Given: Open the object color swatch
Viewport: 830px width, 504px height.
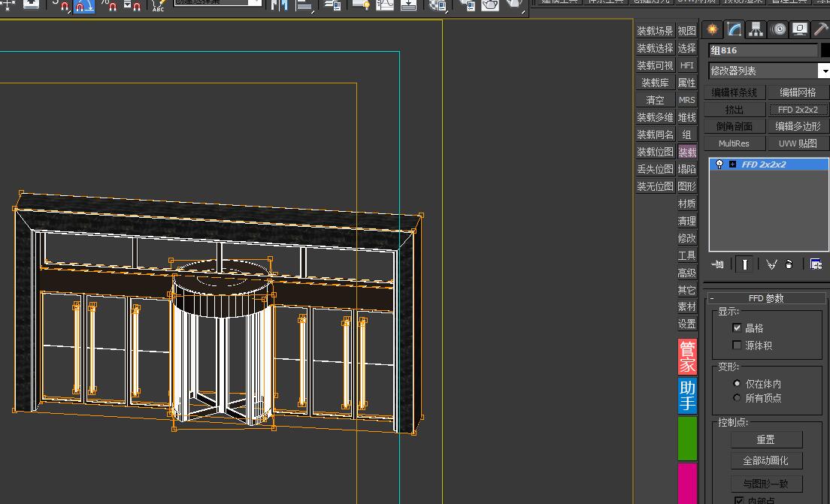Looking at the screenshot, I should (825, 50).
